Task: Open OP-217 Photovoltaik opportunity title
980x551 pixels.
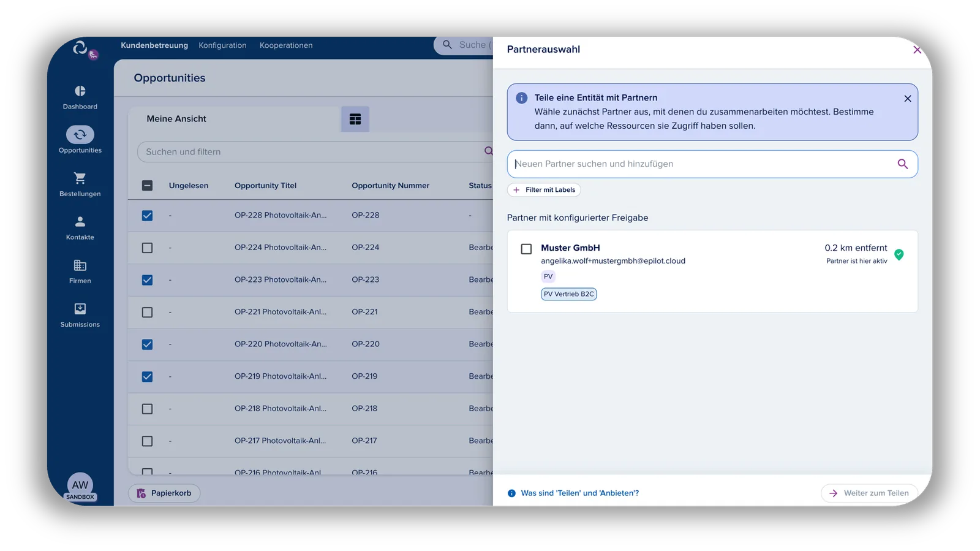Action: coord(281,441)
